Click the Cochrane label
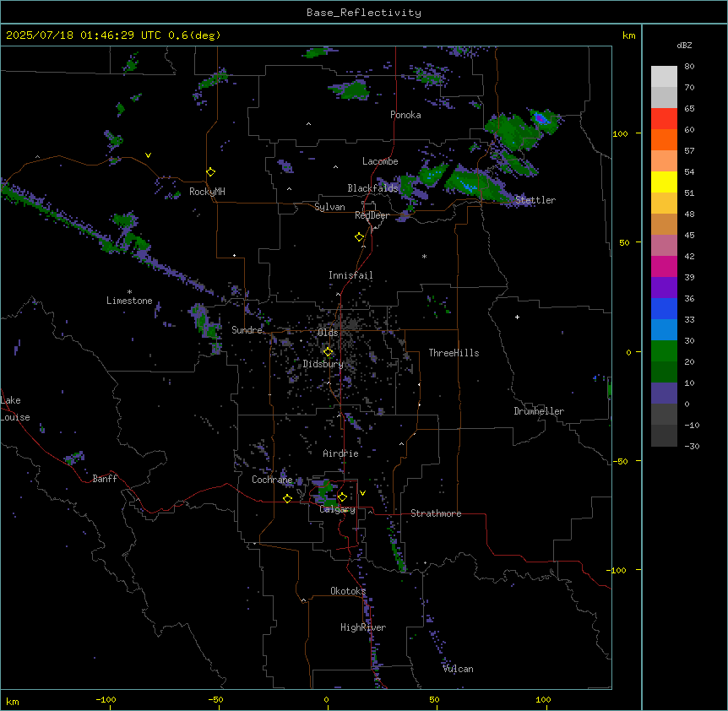This screenshot has width=728, height=711. (272, 480)
